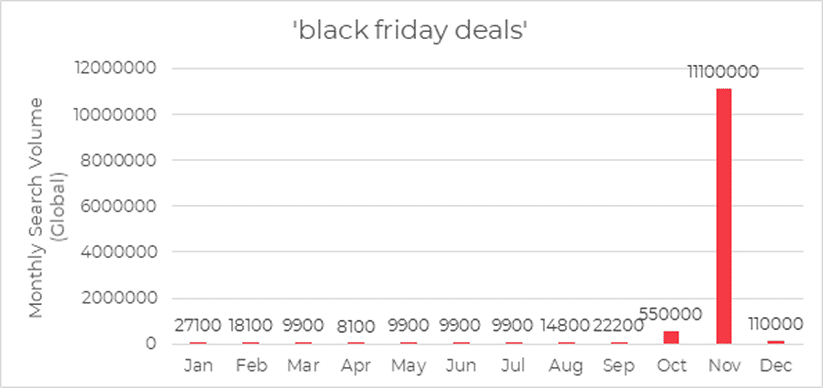Click the Nov x-axis label

click(x=724, y=365)
